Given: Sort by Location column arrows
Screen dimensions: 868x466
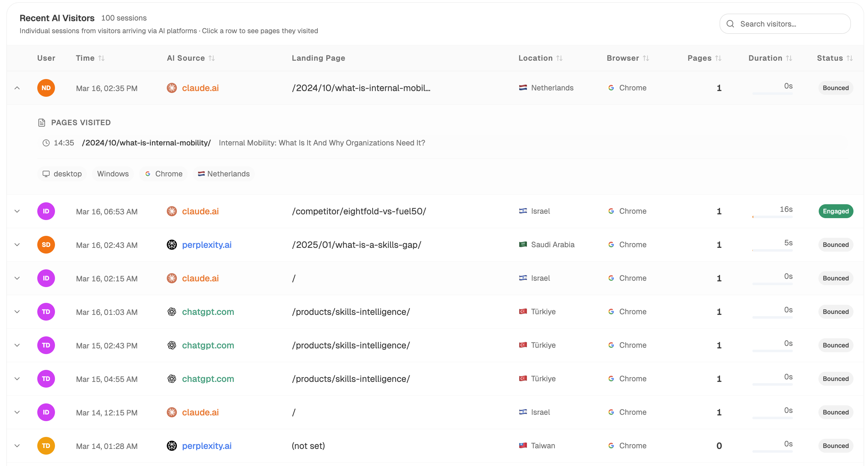Looking at the screenshot, I should [559, 58].
